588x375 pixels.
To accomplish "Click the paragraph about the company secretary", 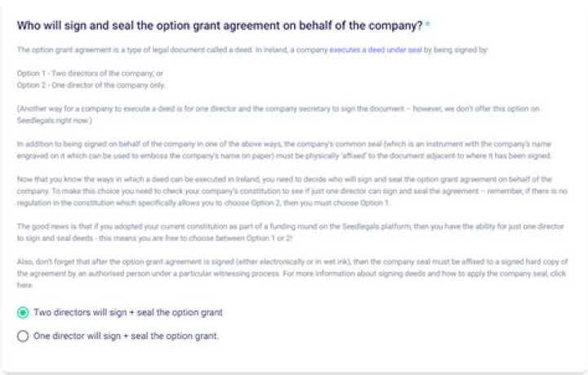I will (245, 108).
